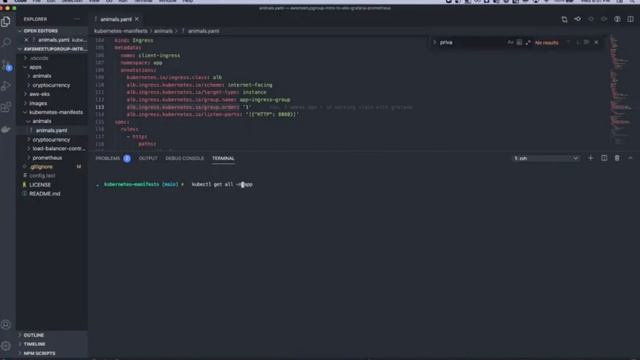Image resolution: width=640 pixels, height=360 pixels.
Task: Switch to the Debug Console tab
Action: pyautogui.click(x=184, y=158)
